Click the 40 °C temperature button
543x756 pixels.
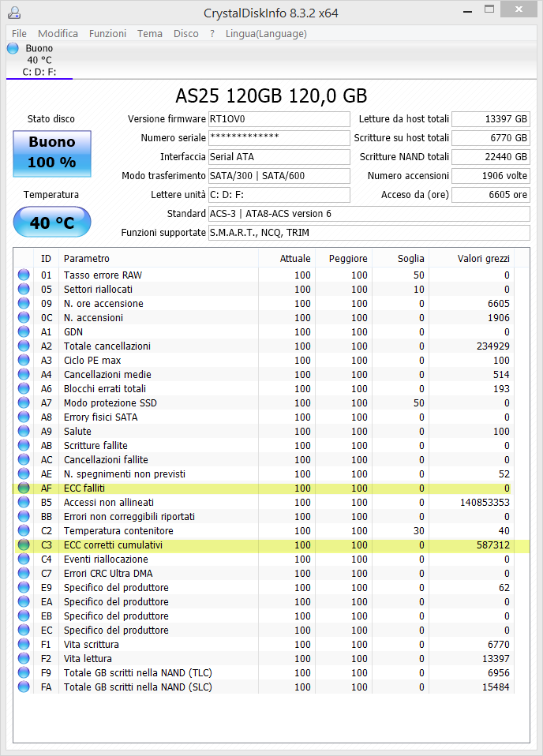[x=51, y=222]
